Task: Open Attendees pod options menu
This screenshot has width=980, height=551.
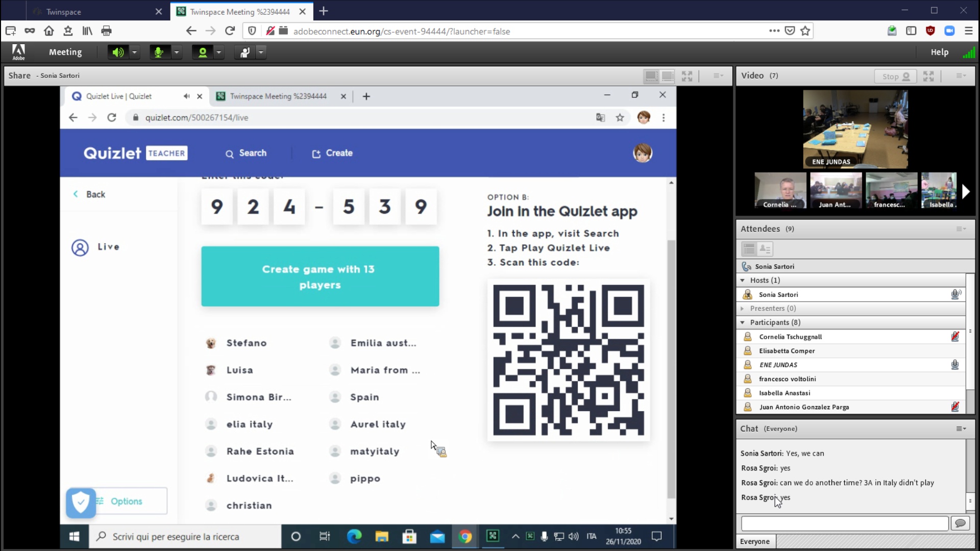Action: click(961, 229)
